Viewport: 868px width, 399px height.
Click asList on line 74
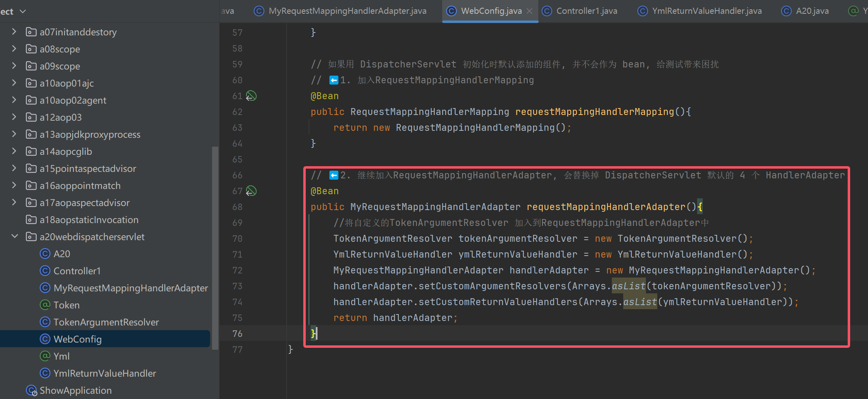click(x=640, y=302)
